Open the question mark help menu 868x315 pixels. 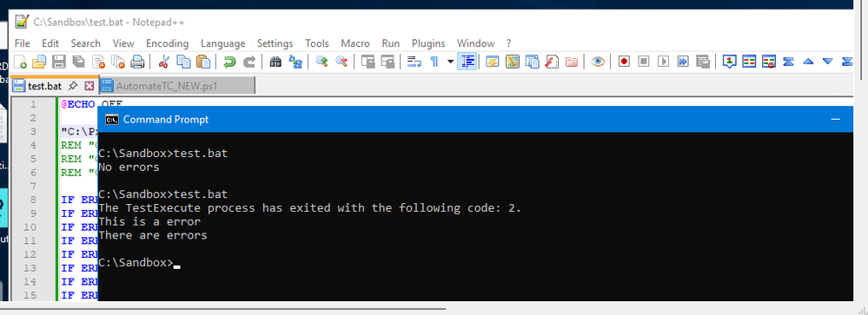[509, 43]
